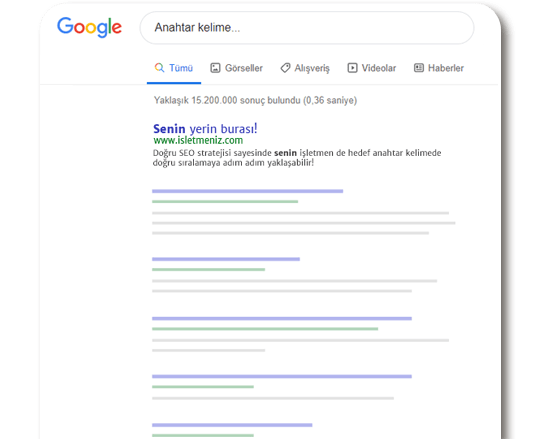Viewport: 552px width, 439px height.
Task: Click the magnifier icon beside Tümü
Action: [x=159, y=68]
